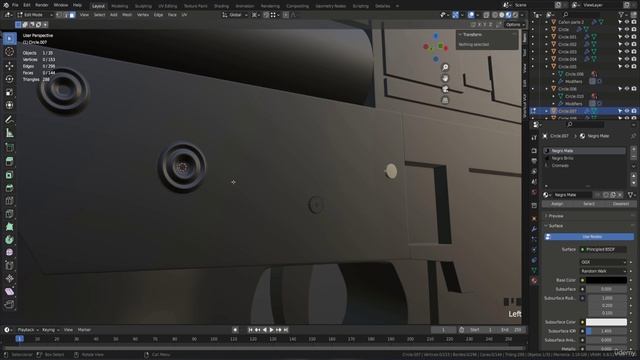The width and height of the screenshot is (640, 360).
Task: Open the Surface Principled BSDF shader selector
Action: coord(603,249)
